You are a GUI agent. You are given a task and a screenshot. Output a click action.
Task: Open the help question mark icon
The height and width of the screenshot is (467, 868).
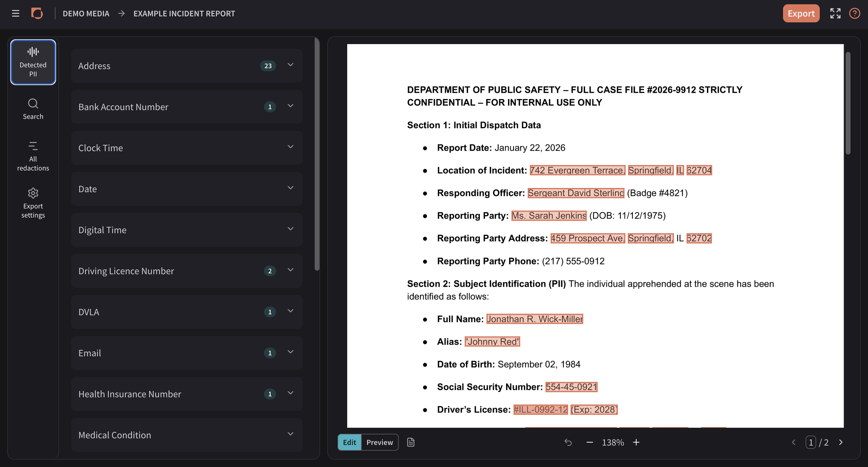pyautogui.click(x=854, y=14)
